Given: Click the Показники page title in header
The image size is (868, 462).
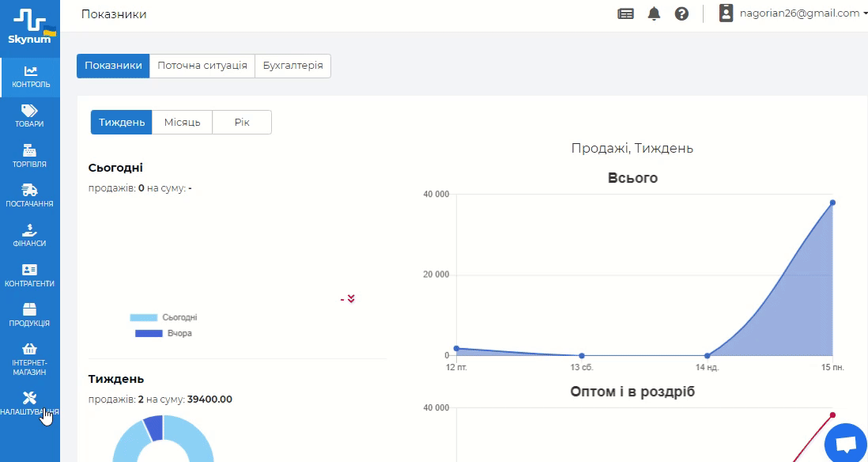Looking at the screenshot, I should pos(114,14).
